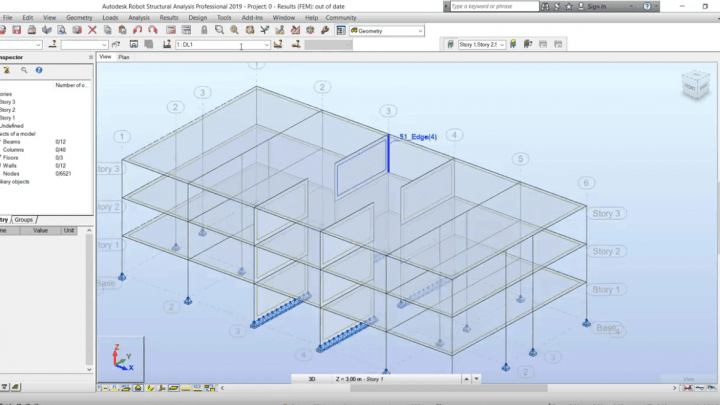Click the horizontal scrollbar under the 3D view
This screenshot has width=720, height=405.
tap(448, 388)
